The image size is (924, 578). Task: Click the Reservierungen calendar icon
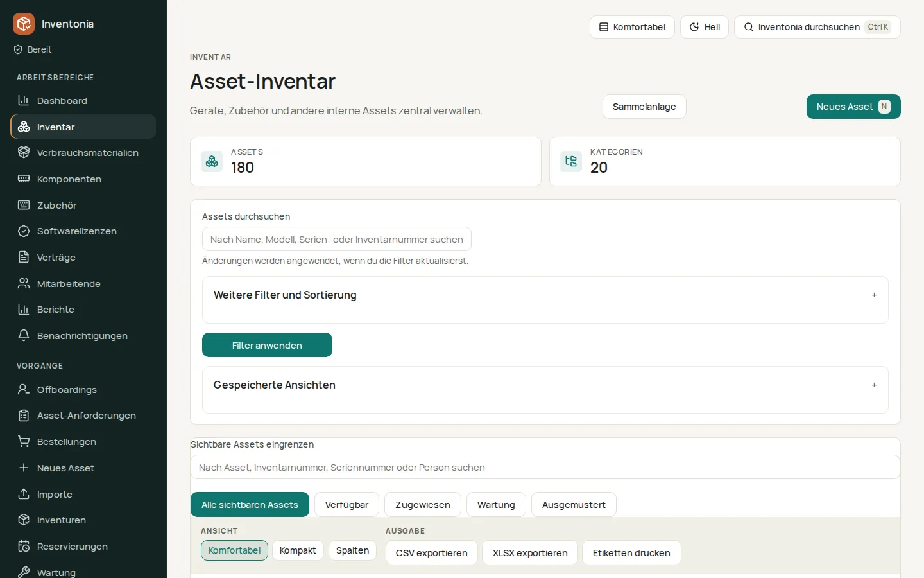[24, 546]
